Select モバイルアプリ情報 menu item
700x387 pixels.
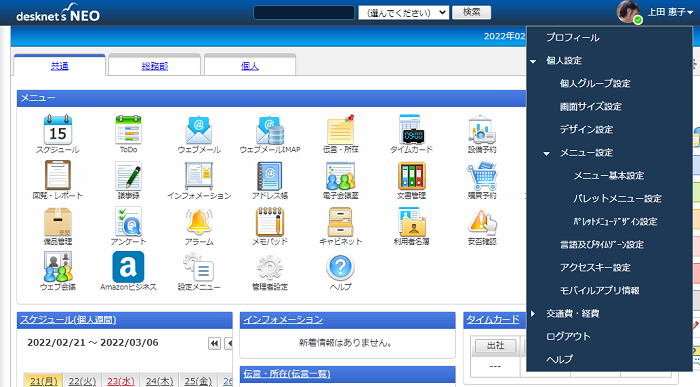(x=600, y=291)
